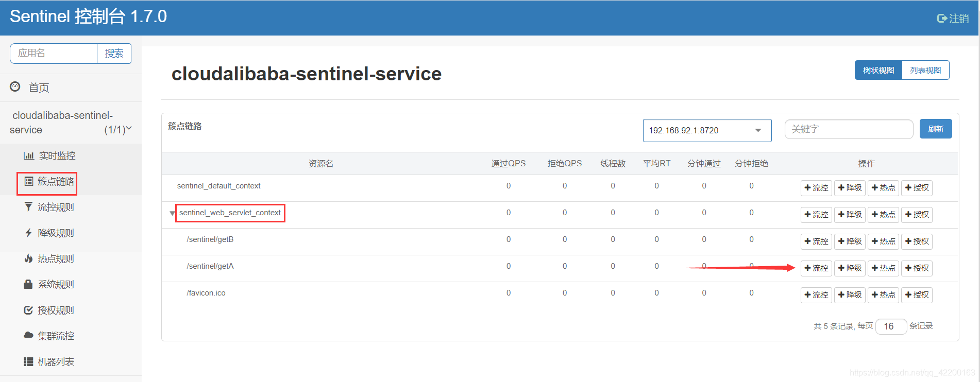Viewport: 980px width, 382px height.
Task: Add 授权 rule for sentinel_web_servlet_context
Action: point(917,215)
